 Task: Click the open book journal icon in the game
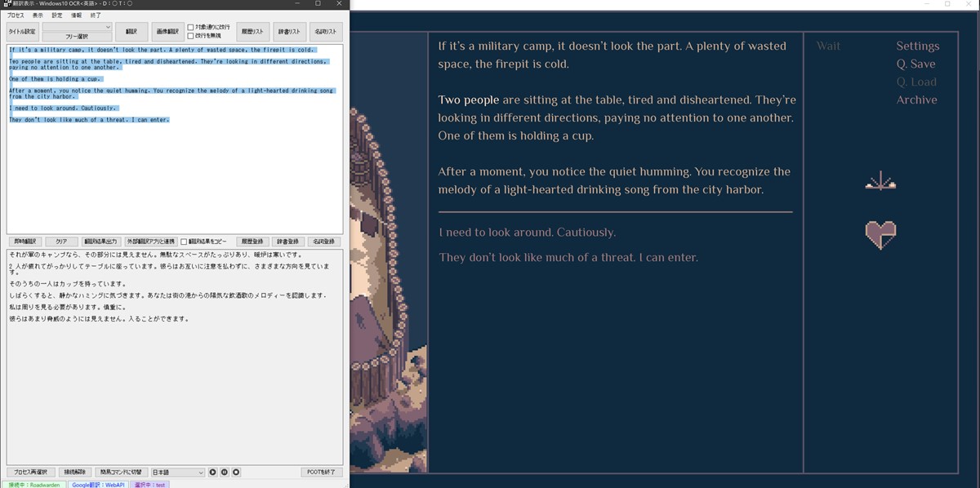click(880, 182)
